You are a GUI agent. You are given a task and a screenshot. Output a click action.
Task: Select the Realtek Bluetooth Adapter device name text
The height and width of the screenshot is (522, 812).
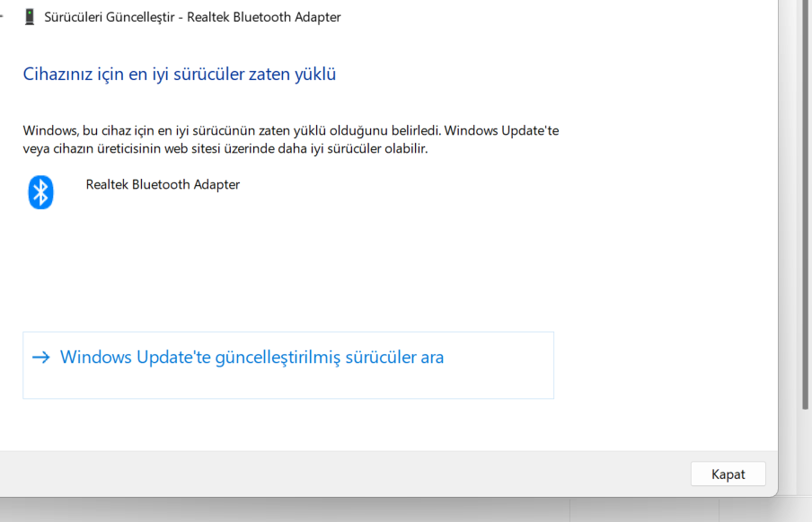click(x=163, y=184)
